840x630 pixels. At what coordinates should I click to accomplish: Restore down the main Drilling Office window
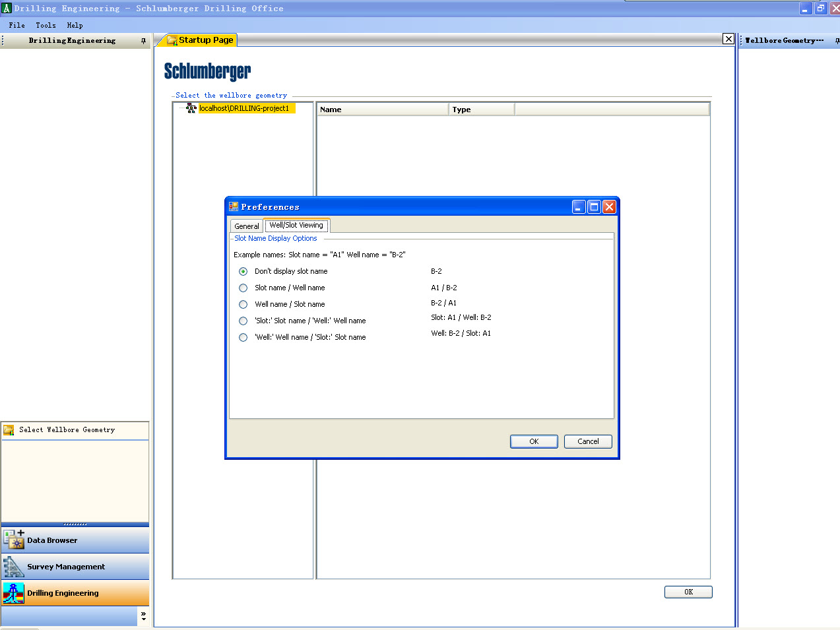(821, 9)
